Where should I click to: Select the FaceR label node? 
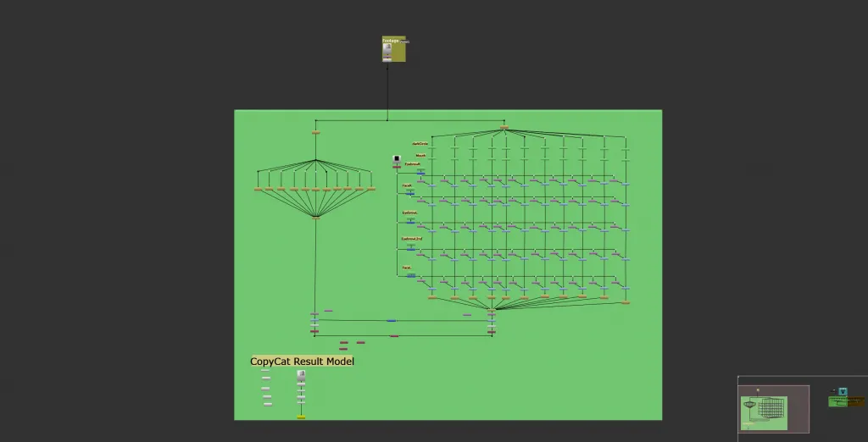pyautogui.click(x=407, y=185)
